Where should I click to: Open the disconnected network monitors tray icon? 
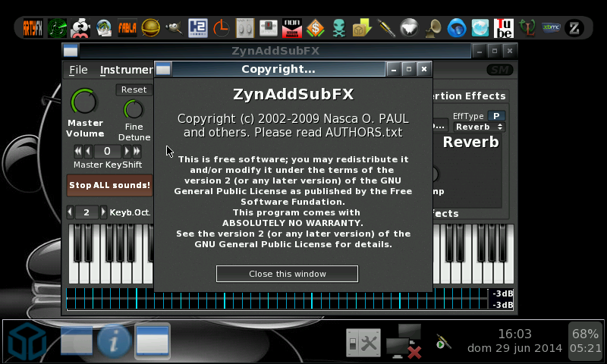404,342
